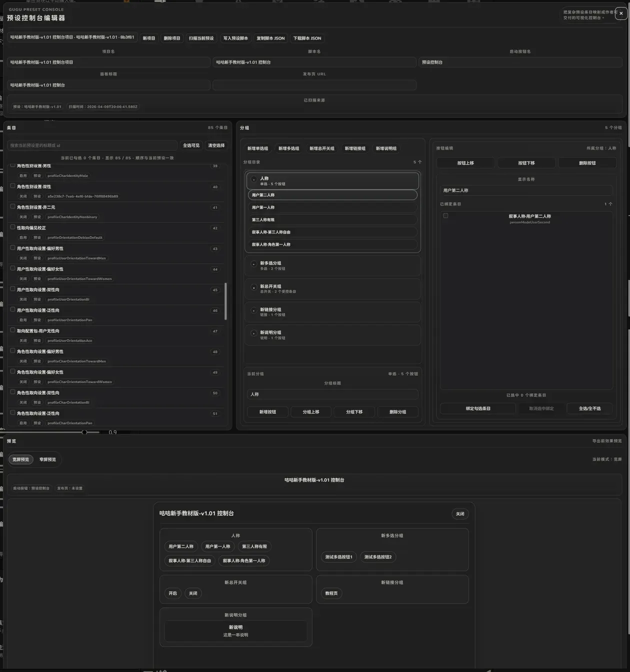The height and width of the screenshot is (672, 630).
Task: Click the entry list scrollbar thumb
Action: (x=225, y=301)
